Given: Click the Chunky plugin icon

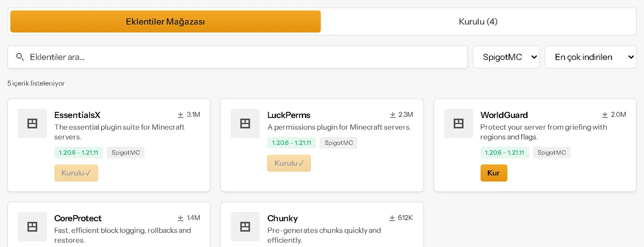Looking at the screenshot, I should click(245, 227).
